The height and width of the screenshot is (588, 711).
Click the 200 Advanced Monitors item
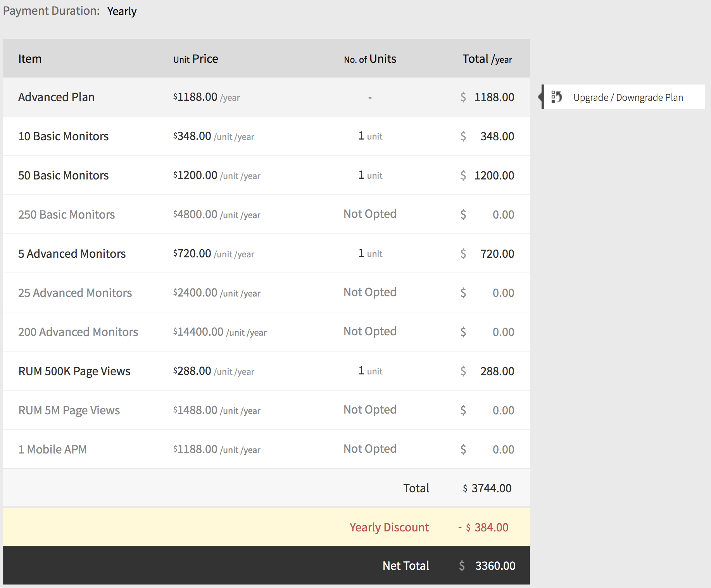[x=78, y=332]
